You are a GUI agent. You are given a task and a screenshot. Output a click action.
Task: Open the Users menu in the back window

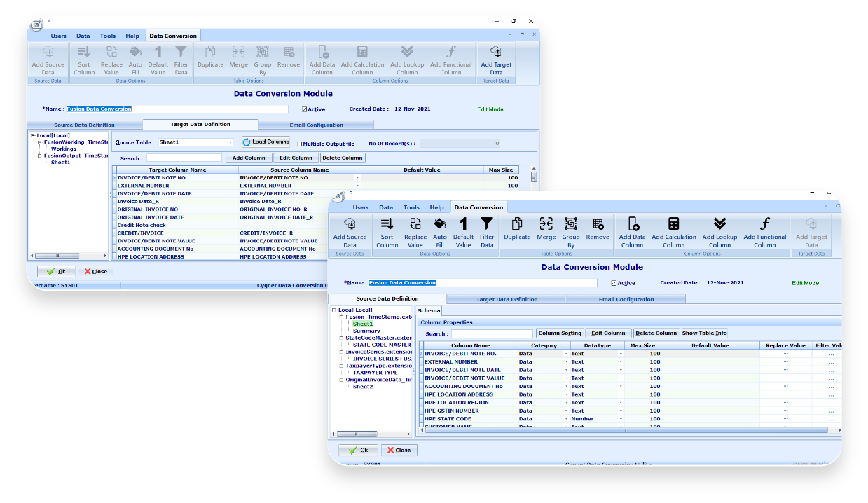[59, 36]
